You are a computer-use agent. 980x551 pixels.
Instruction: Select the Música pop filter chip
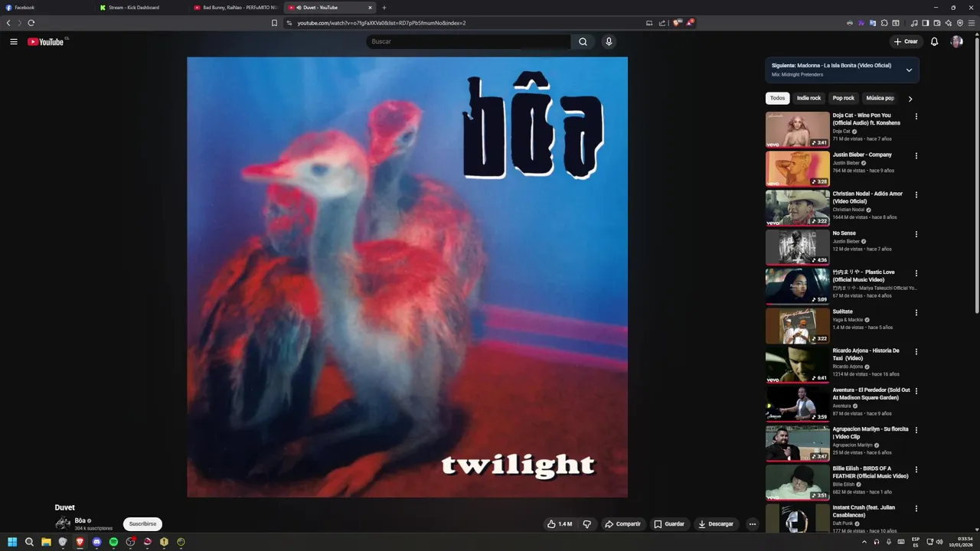[x=880, y=98]
